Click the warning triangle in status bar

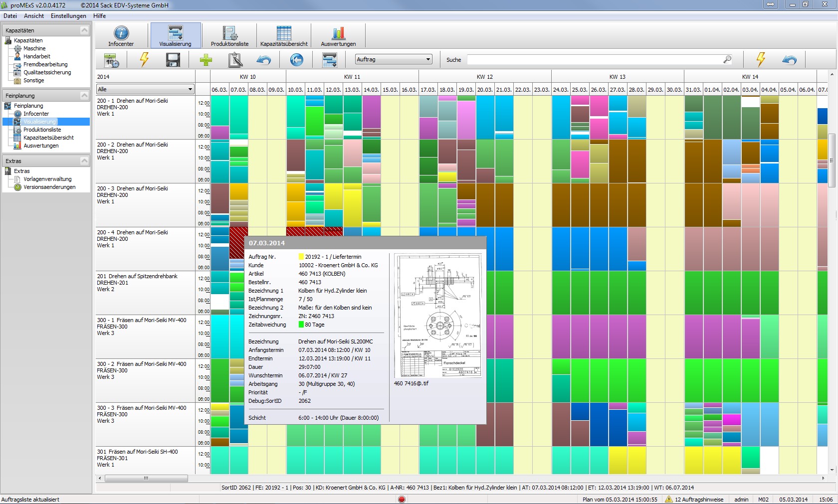669,499
